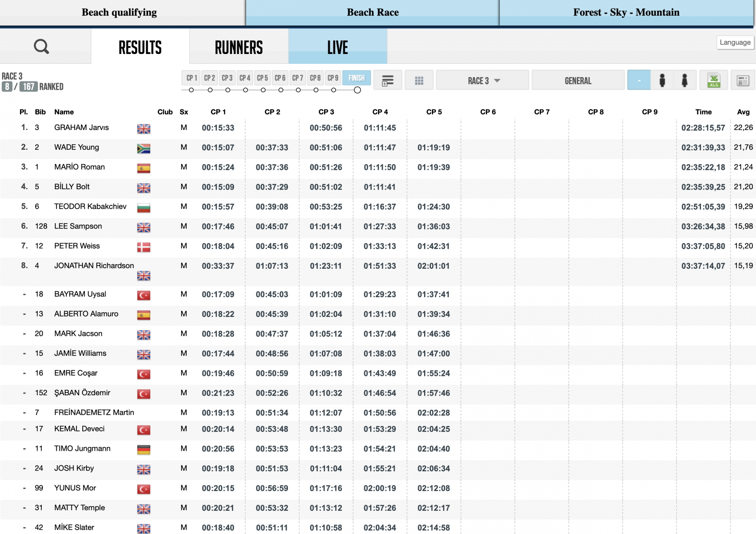Image resolution: width=756 pixels, height=534 pixels.
Task: Export results to XLS file
Action: pos(714,80)
